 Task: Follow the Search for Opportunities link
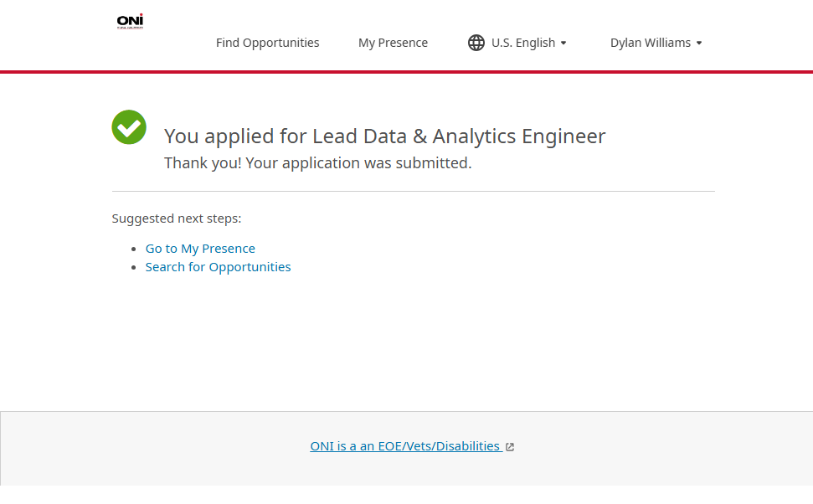(218, 267)
